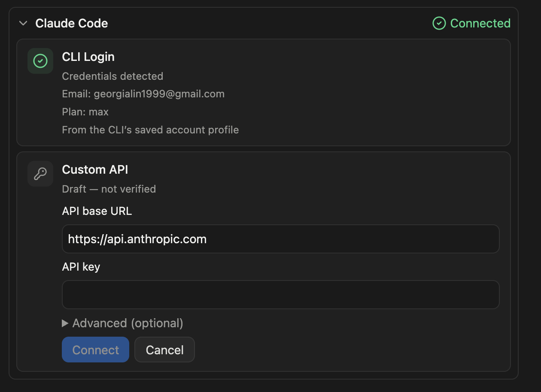The width and height of the screenshot is (541, 392).
Task: Click the green checkmark icon beside Connected
Action: point(439,23)
